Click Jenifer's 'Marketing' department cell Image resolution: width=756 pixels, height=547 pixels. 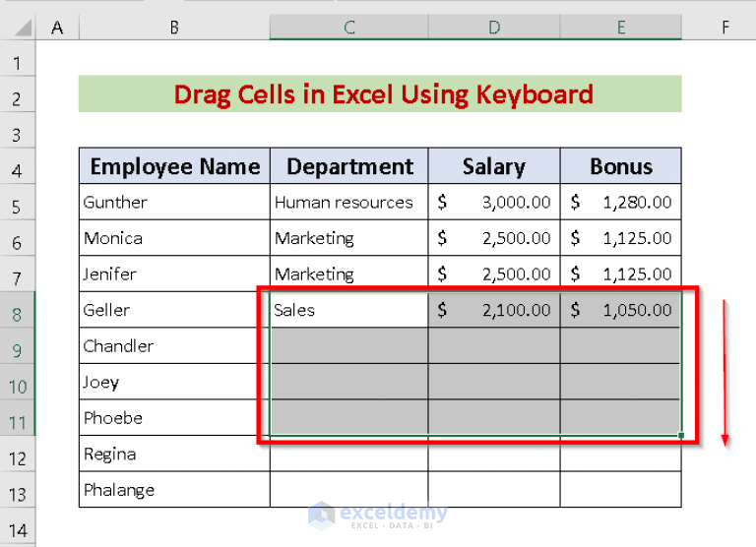pos(349,274)
